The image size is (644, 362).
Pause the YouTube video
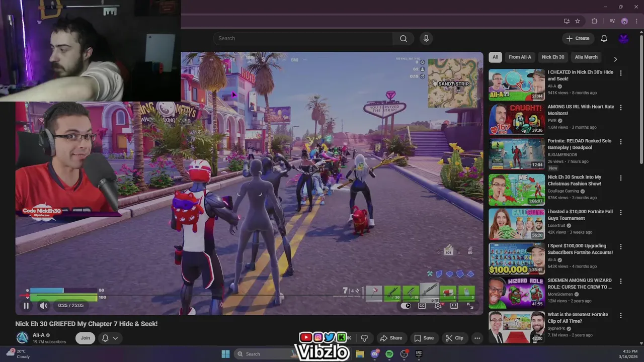[26, 305]
